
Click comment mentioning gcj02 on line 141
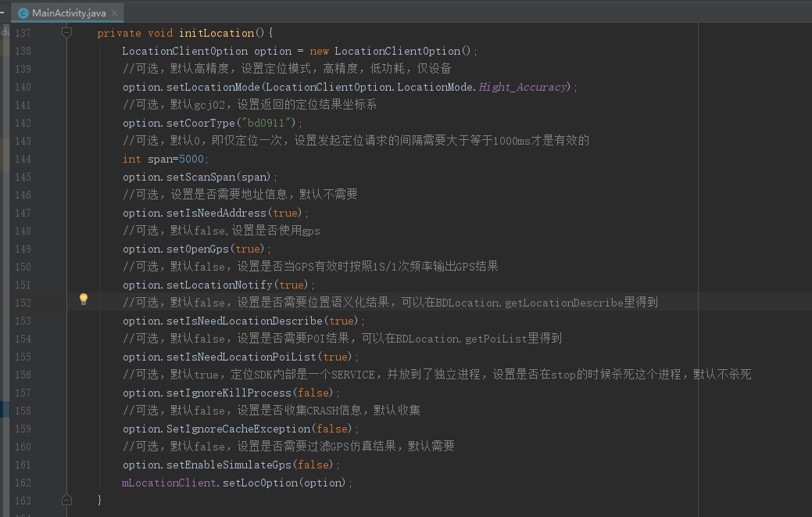click(x=249, y=105)
